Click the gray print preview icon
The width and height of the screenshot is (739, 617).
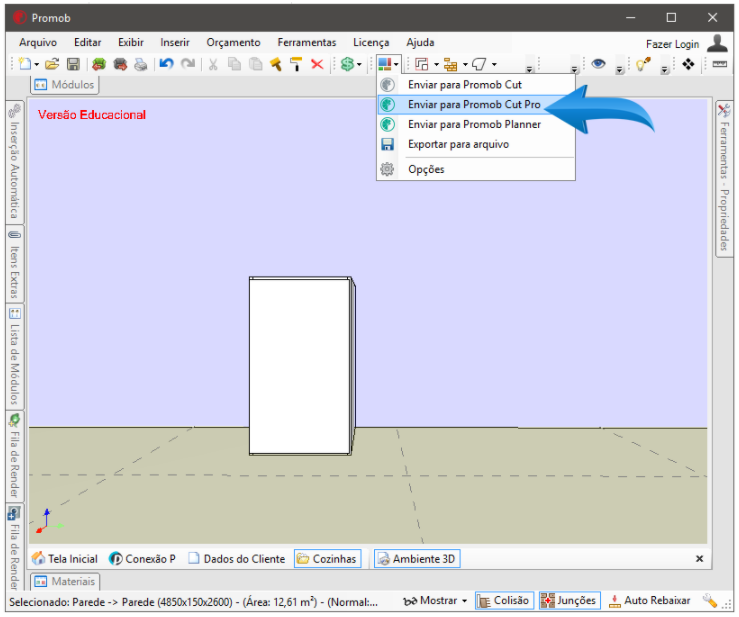tap(140, 64)
